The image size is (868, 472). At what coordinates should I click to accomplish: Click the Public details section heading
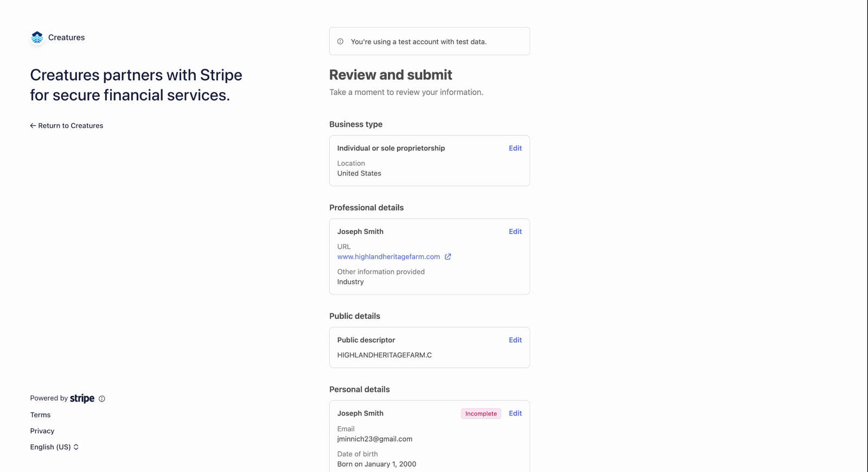coord(355,316)
